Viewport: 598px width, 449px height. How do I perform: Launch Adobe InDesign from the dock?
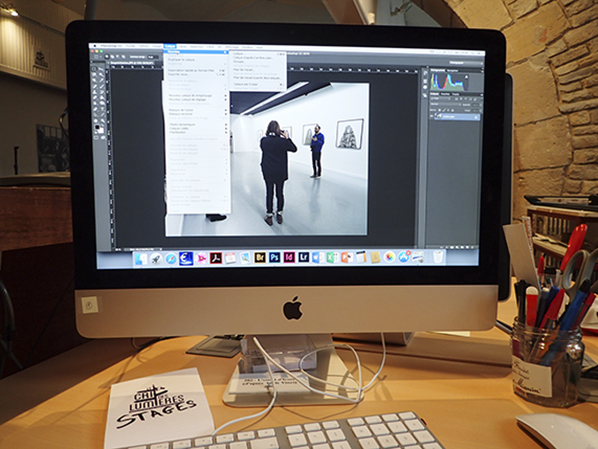point(289,257)
